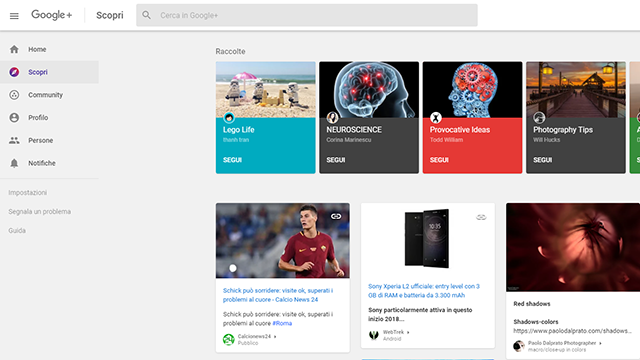Open the Schick football player photo
640x360 pixels.
tap(282, 241)
